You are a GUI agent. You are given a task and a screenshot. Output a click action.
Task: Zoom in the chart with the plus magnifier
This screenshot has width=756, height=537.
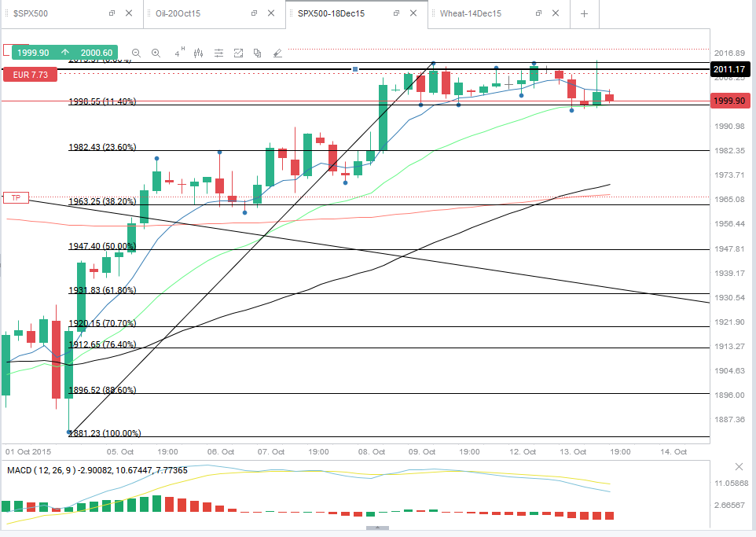coord(156,53)
